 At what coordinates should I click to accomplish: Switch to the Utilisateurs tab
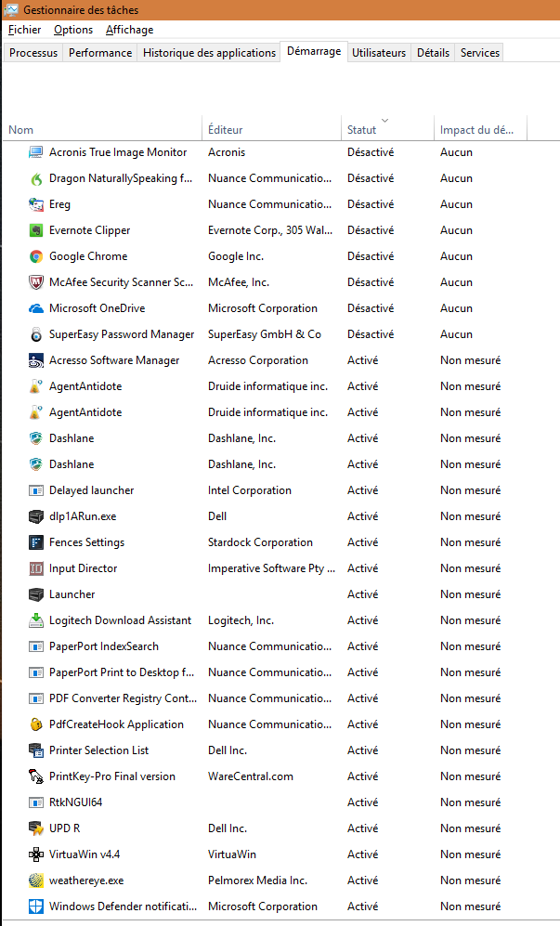(x=379, y=53)
